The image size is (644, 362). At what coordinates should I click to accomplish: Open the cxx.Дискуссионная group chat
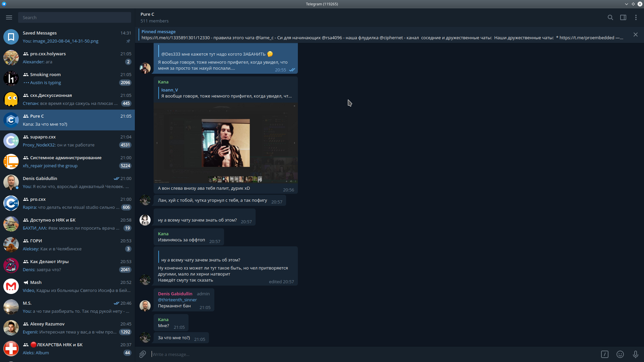click(67, 99)
